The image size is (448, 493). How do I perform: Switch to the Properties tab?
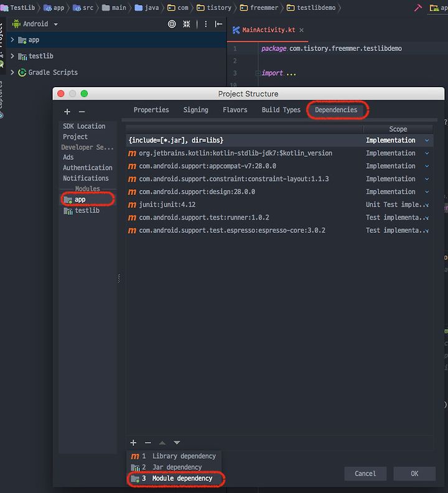tap(151, 110)
